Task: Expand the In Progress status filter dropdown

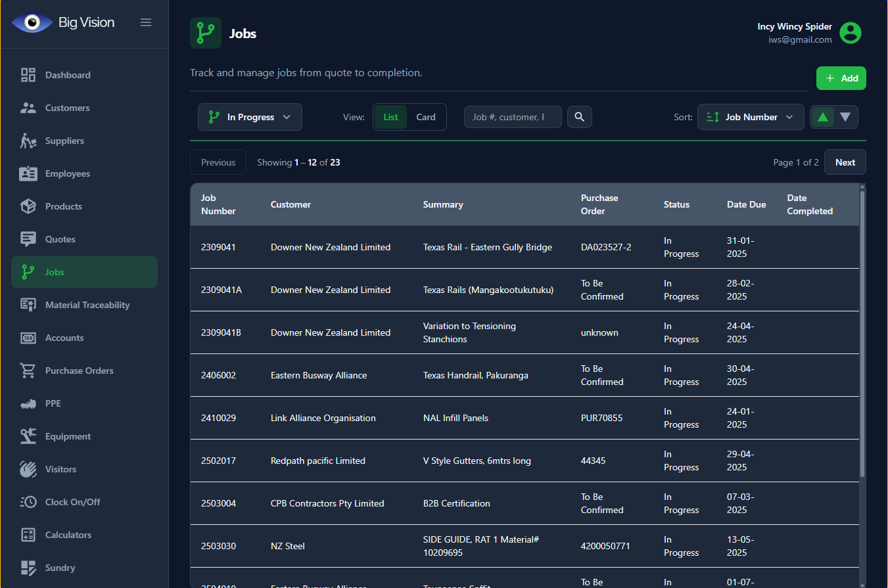Action: coord(250,117)
